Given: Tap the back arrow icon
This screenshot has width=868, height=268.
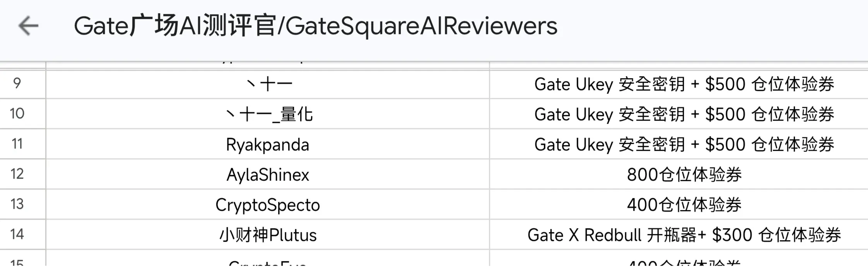Looking at the screenshot, I should 28,26.
